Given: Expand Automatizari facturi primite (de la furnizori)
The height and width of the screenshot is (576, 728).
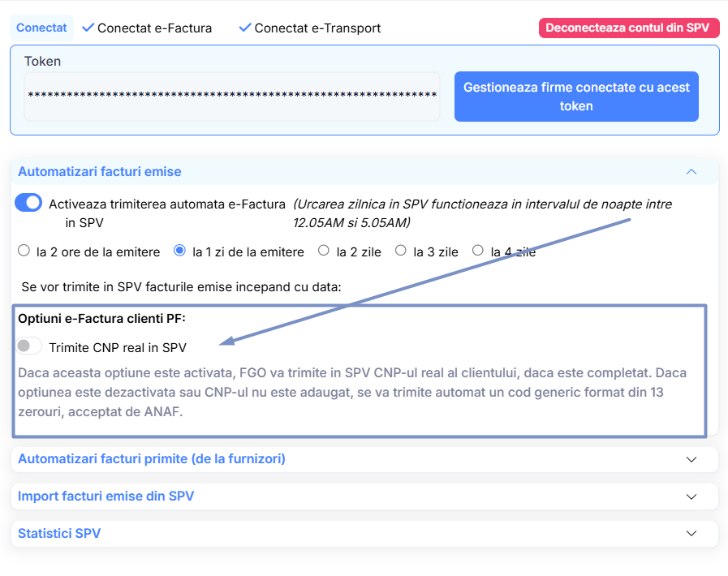Looking at the screenshot, I should 152,459.
